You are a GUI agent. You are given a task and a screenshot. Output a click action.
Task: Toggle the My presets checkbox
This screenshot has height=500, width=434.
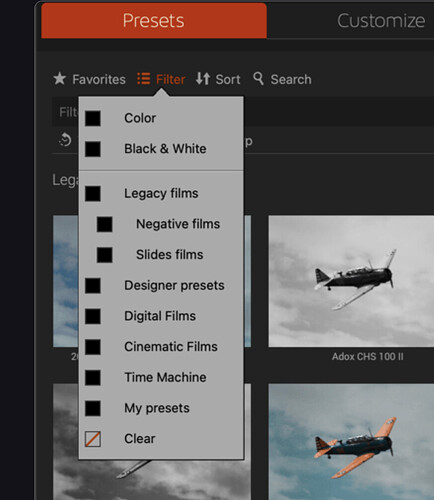point(93,408)
